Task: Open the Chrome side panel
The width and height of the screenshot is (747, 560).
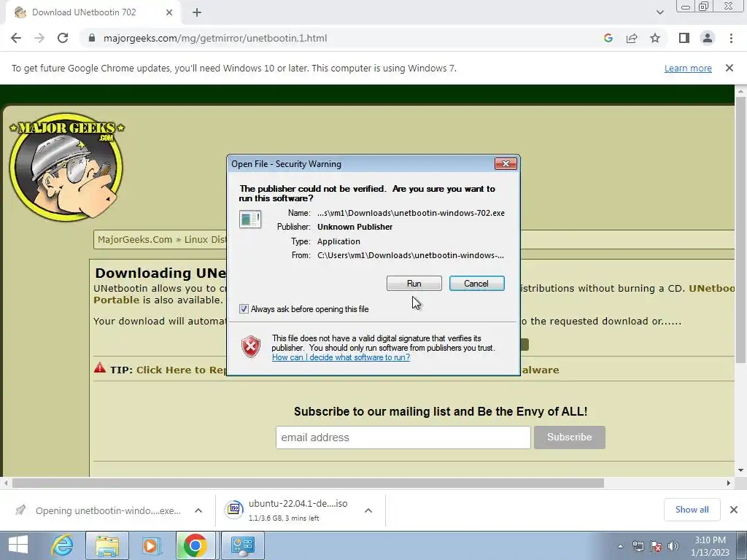Action: point(684,38)
